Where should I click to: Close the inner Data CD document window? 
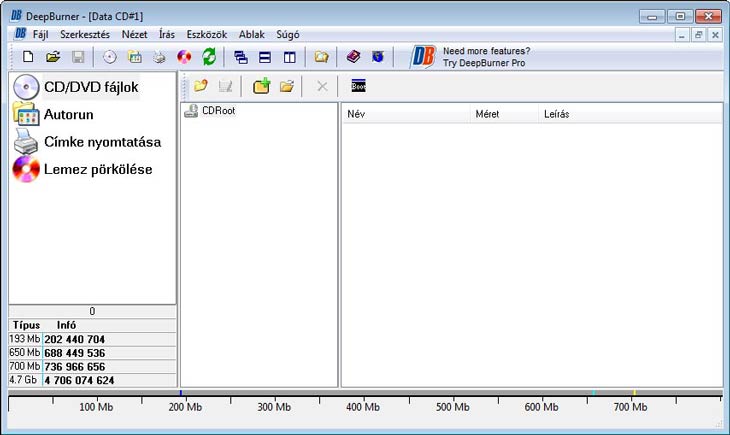[x=715, y=35]
